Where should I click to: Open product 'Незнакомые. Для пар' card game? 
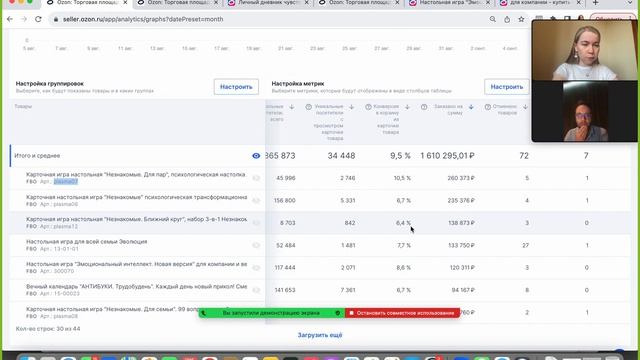136,174
